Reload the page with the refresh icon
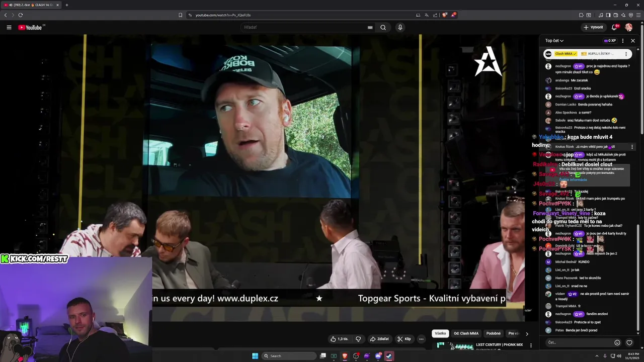 tap(21, 15)
